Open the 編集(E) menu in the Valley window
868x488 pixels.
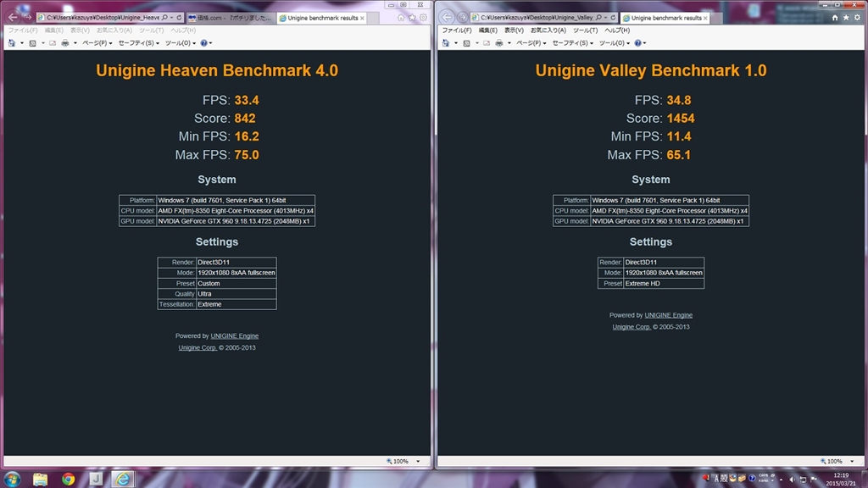pos(487,30)
